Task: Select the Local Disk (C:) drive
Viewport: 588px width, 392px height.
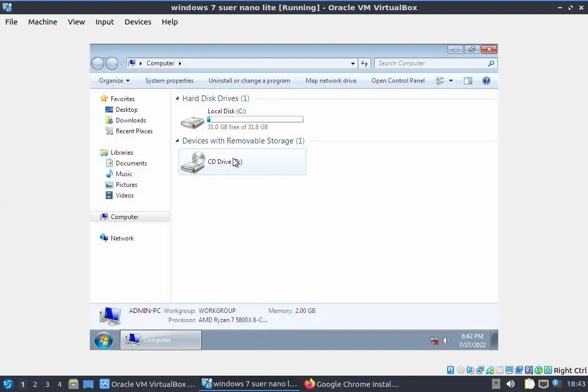Action: [242, 119]
